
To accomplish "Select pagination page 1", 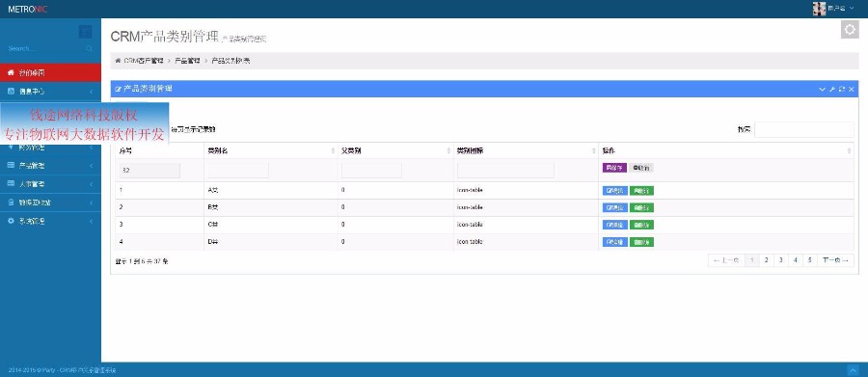I will click(x=751, y=260).
